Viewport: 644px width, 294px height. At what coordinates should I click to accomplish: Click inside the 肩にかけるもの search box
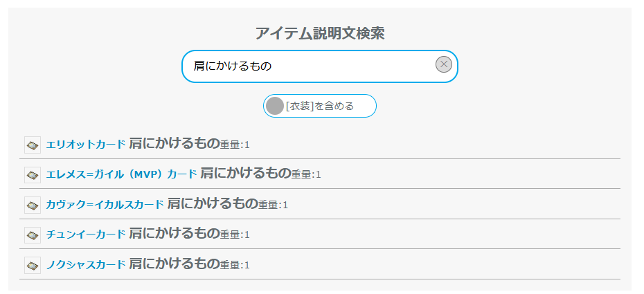tap(305, 66)
